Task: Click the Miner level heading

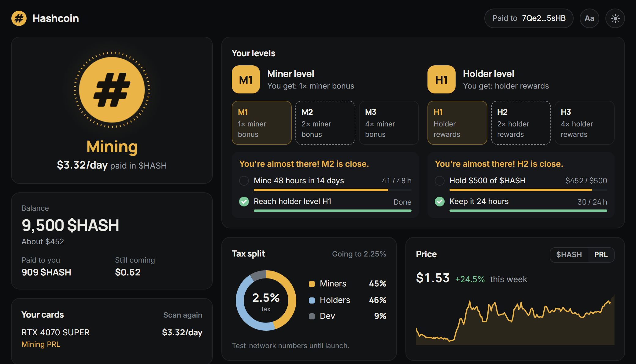Action: point(290,74)
